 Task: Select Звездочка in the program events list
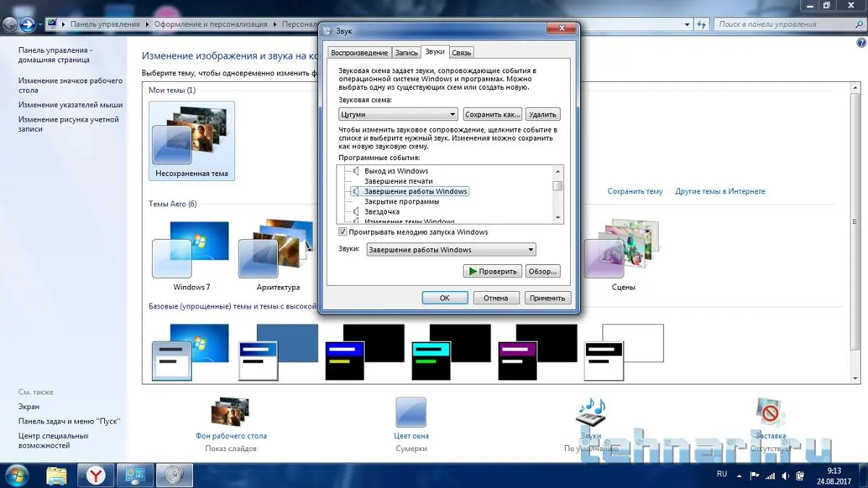(381, 211)
